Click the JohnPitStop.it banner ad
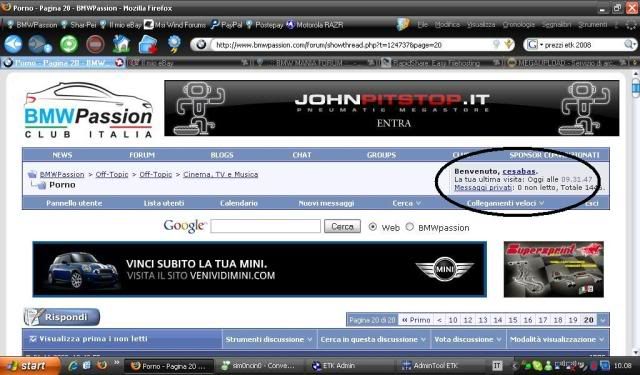Screen dimensions: 640x375 pos(391,108)
